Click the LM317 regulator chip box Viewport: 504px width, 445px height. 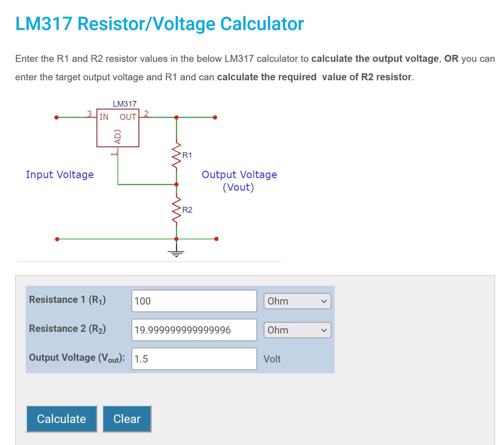(118, 128)
